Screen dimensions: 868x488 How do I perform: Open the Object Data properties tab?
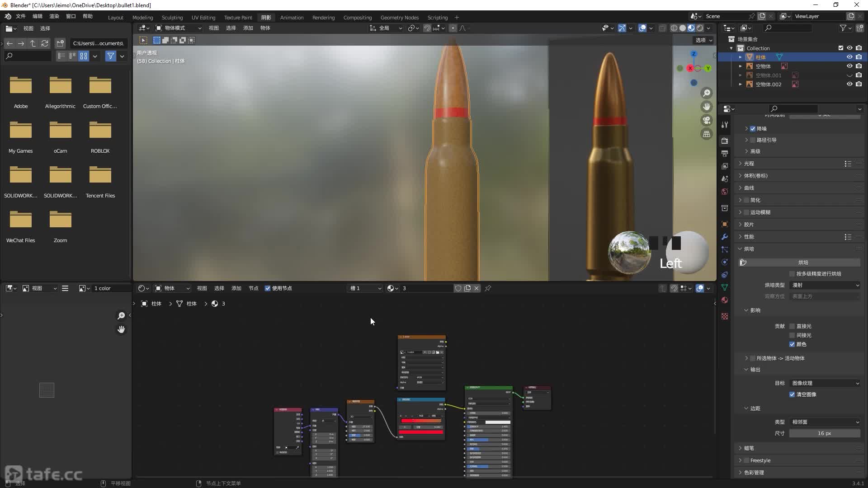click(725, 287)
